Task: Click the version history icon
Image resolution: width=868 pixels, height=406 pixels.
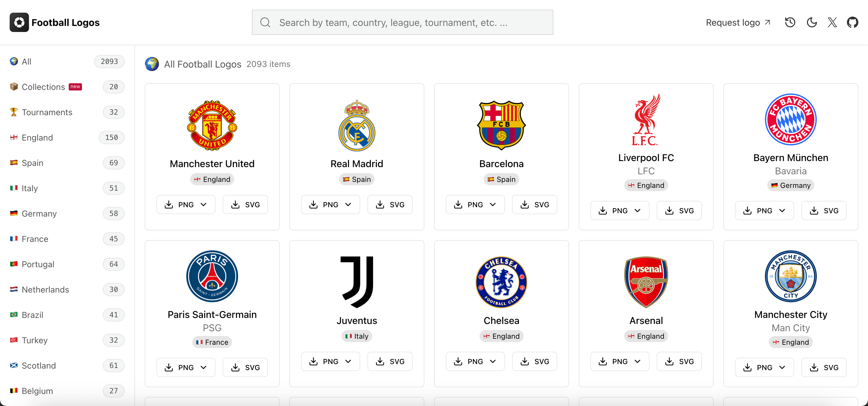Action: [x=790, y=22]
